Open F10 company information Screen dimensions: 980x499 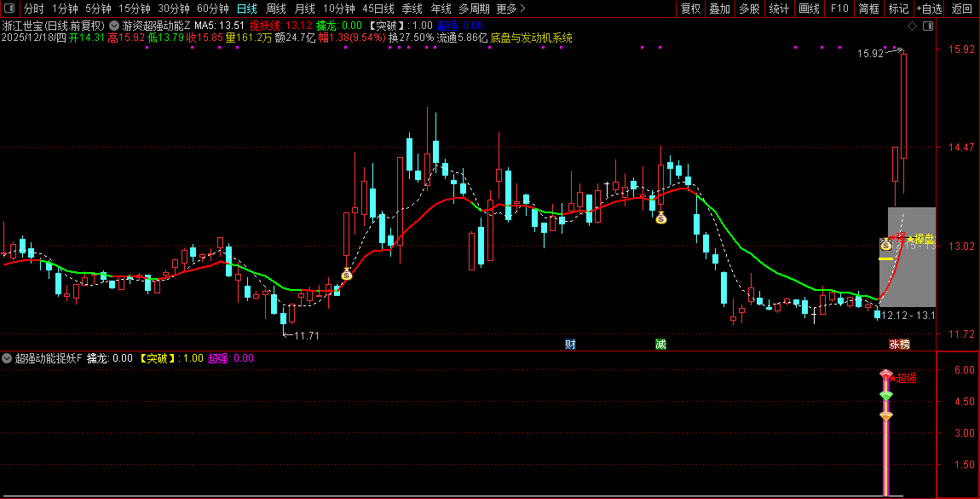(x=839, y=9)
